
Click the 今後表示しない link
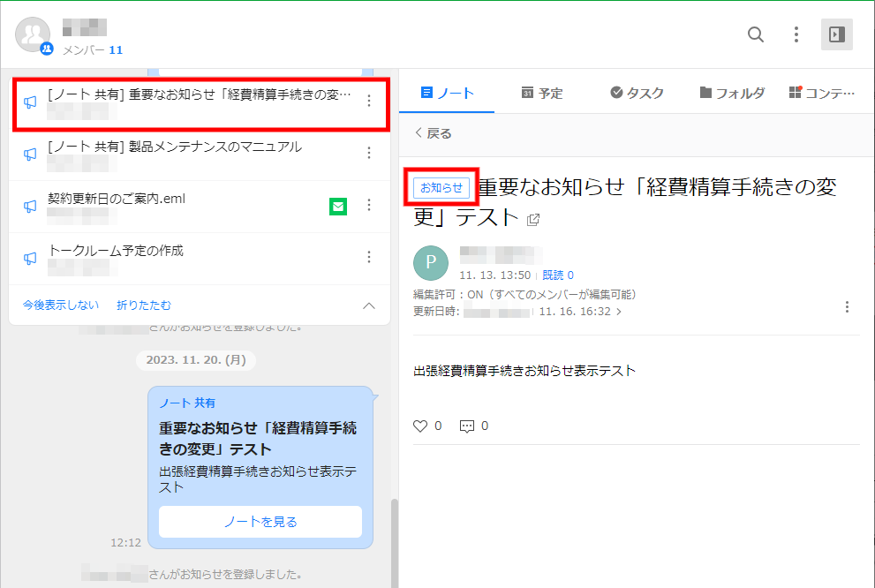[61, 305]
